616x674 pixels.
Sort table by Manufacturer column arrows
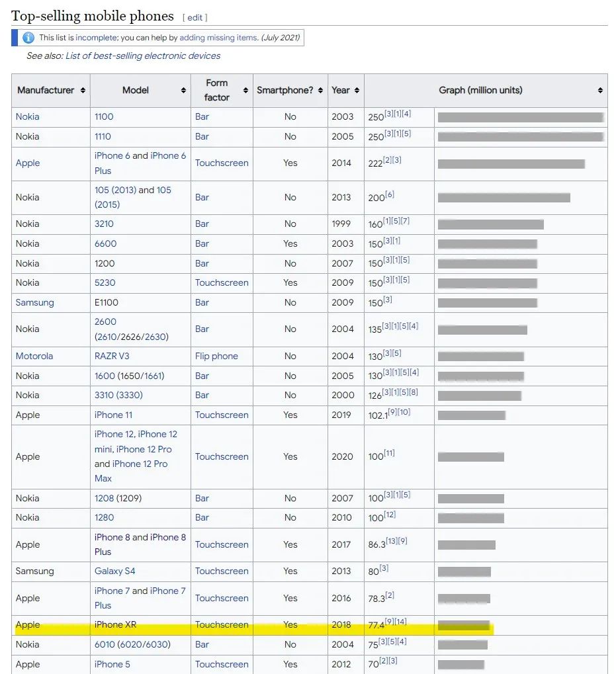(x=83, y=91)
